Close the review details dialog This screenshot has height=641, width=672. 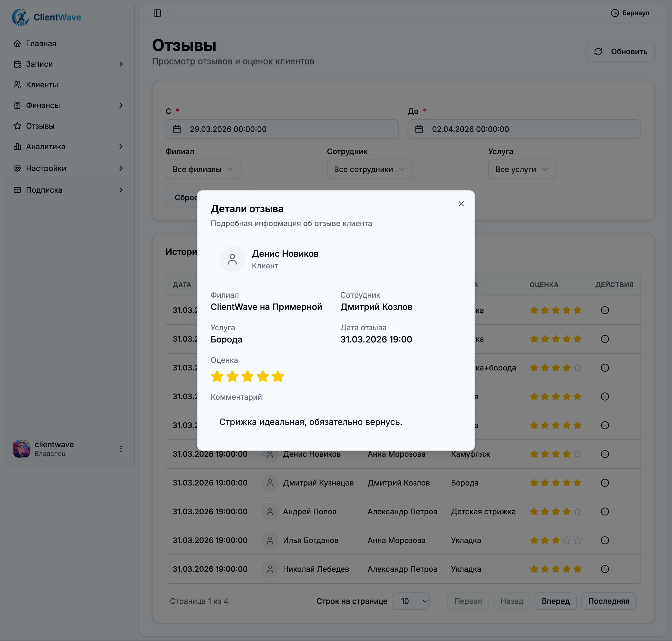pos(461,204)
